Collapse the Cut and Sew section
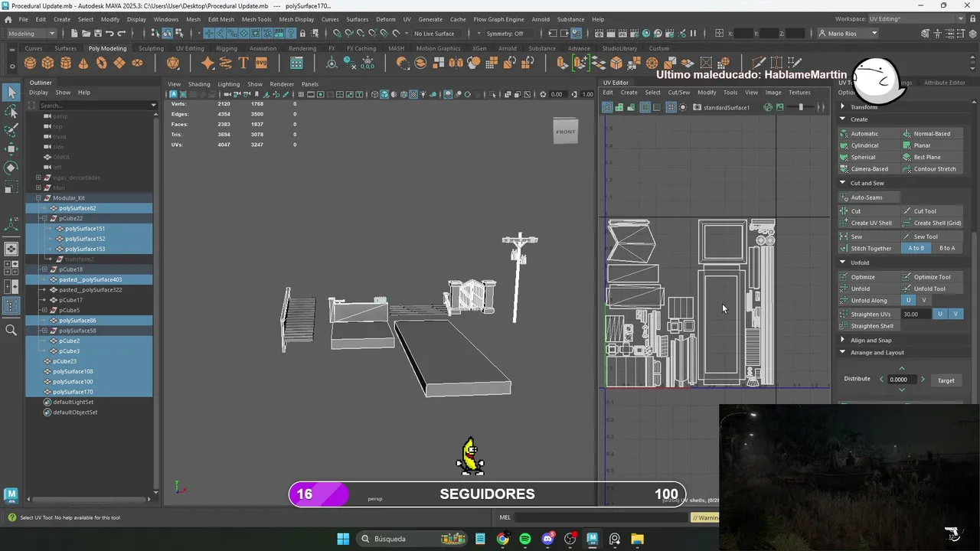Screen dimensions: 980x551 (843, 183)
